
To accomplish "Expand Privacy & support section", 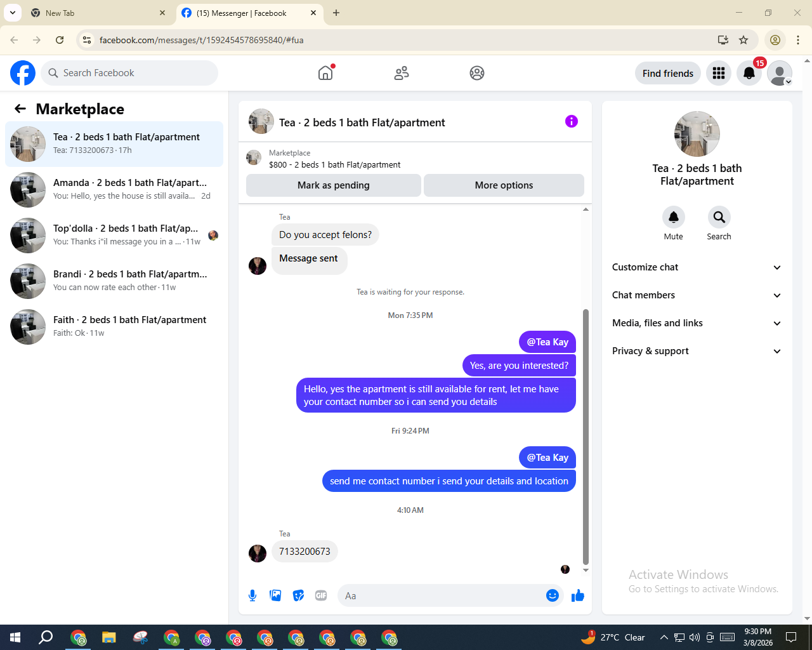I will pos(697,351).
